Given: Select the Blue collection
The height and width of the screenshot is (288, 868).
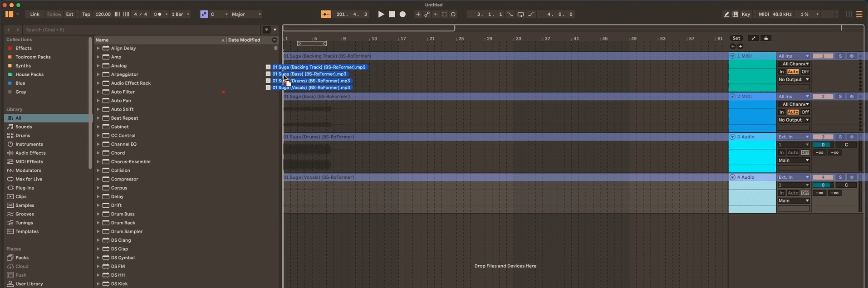Looking at the screenshot, I should coord(20,83).
